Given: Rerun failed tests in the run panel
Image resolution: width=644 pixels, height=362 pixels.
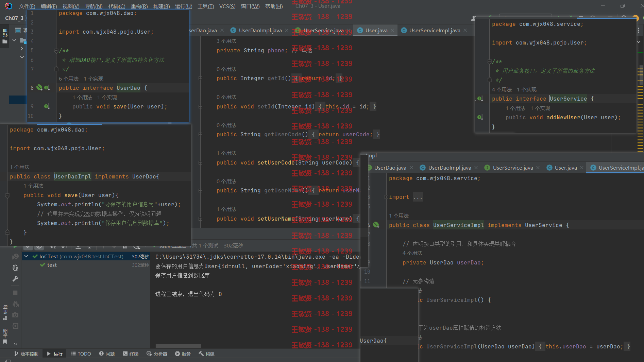Looking at the screenshot, I should coord(15,257).
